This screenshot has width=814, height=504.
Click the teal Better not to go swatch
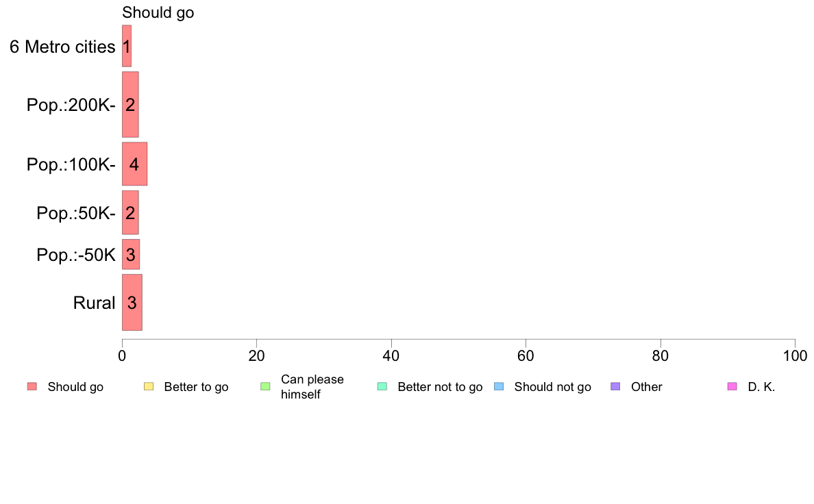coord(382,387)
